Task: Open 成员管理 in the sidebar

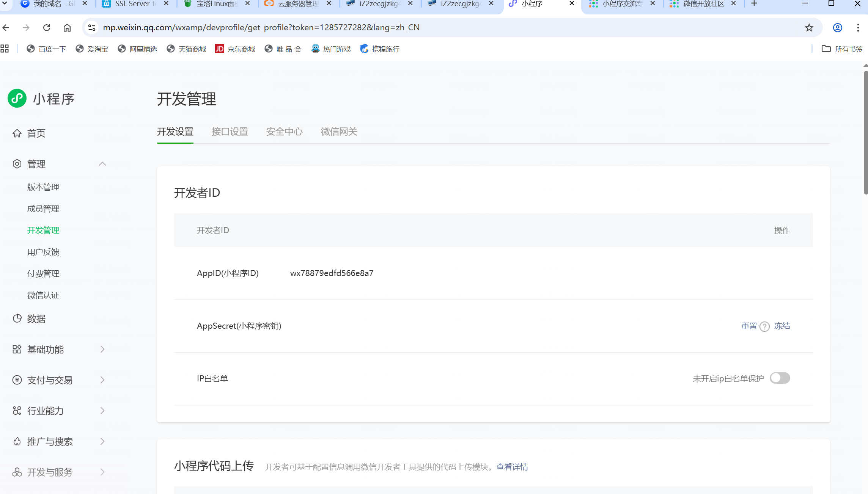Action: click(43, 209)
